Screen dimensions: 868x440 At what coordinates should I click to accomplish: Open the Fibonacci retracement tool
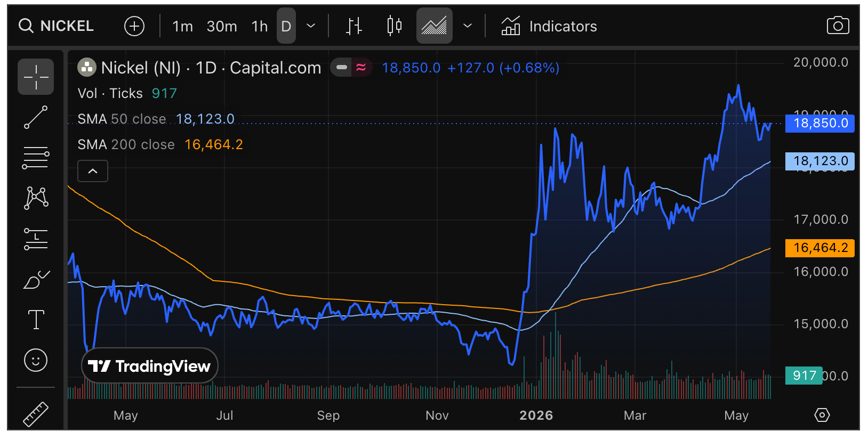tap(36, 158)
